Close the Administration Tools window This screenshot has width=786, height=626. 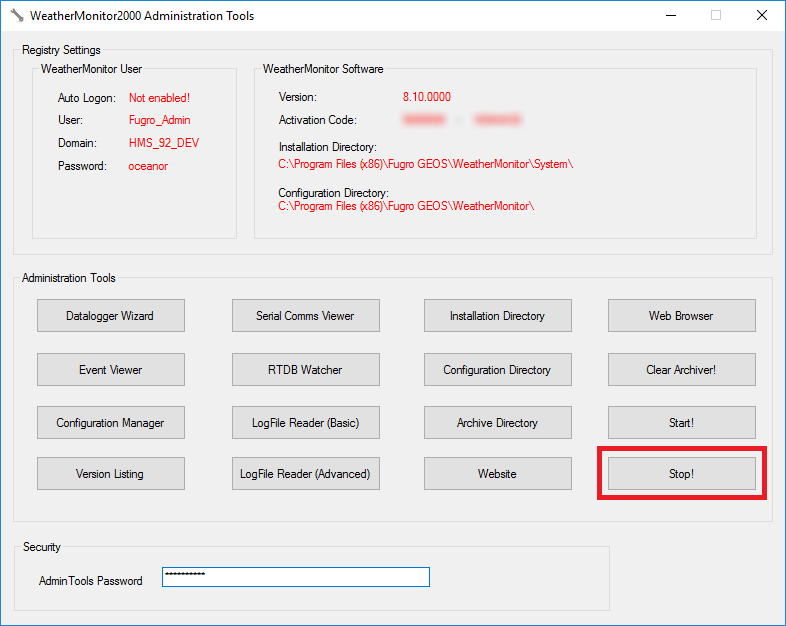click(762, 16)
